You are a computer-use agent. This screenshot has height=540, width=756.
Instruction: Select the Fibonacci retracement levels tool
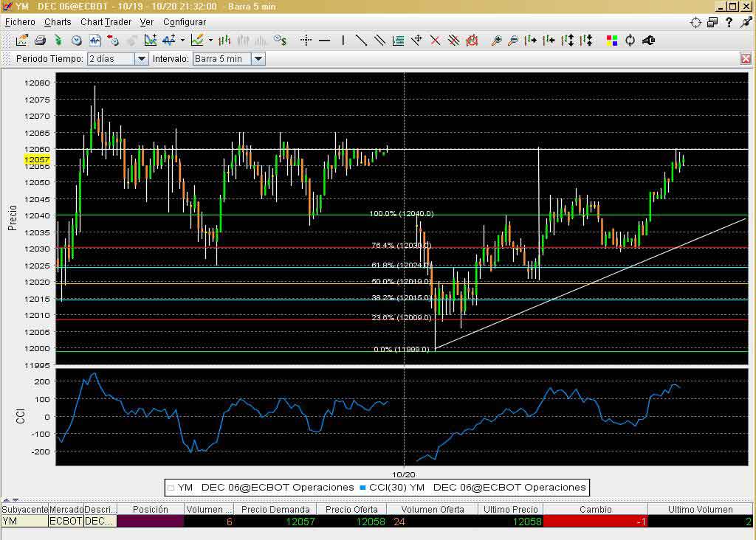pyautogui.click(x=398, y=41)
